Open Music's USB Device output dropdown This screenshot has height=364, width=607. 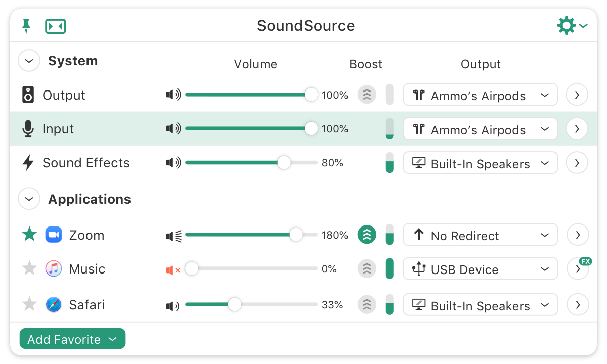coord(480,269)
